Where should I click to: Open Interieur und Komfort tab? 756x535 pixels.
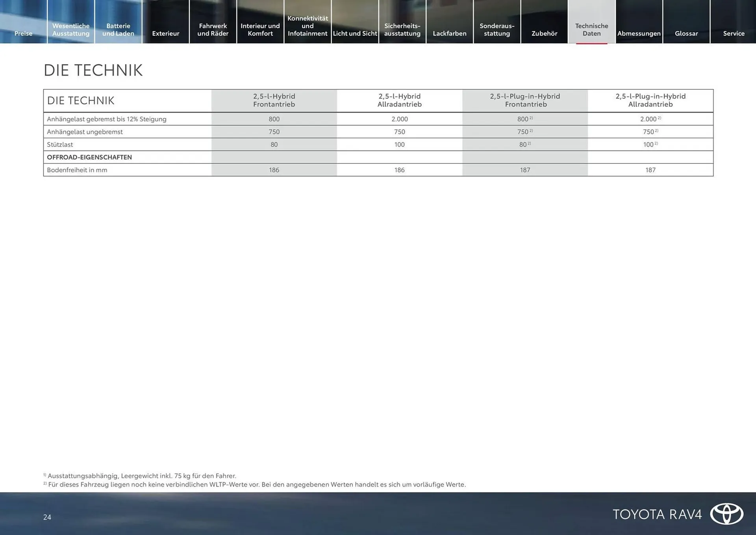tap(260, 30)
